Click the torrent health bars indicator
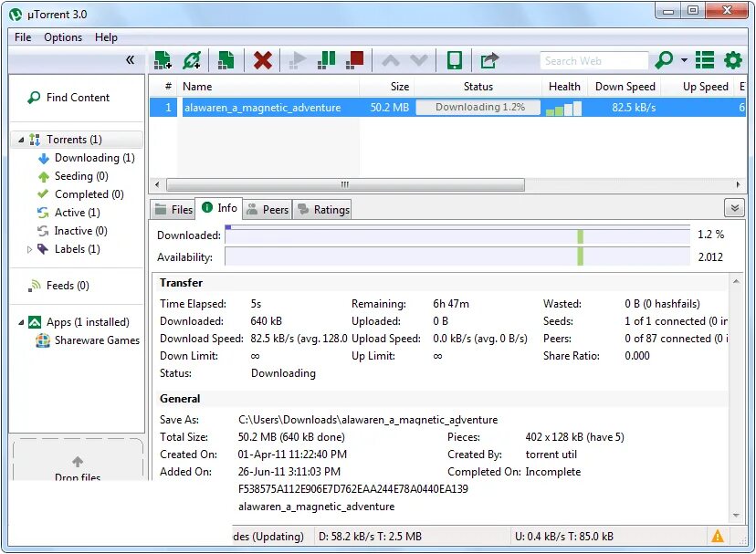 click(563, 108)
